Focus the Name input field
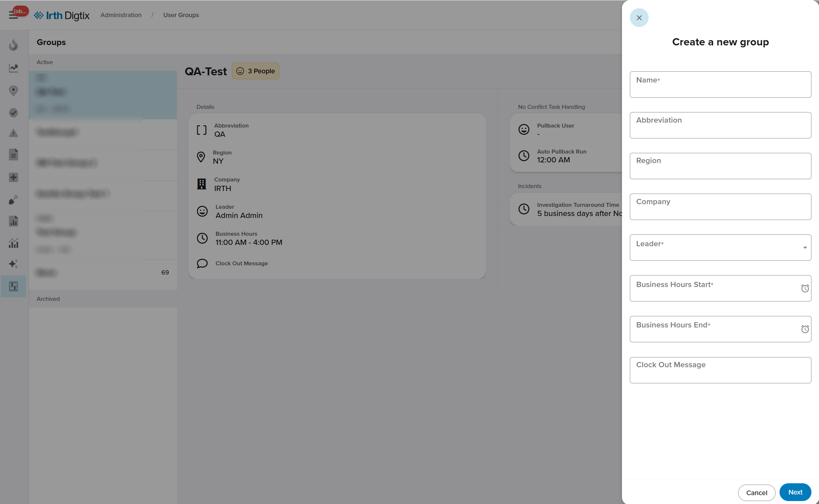This screenshot has height=504, width=819. coord(720,85)
